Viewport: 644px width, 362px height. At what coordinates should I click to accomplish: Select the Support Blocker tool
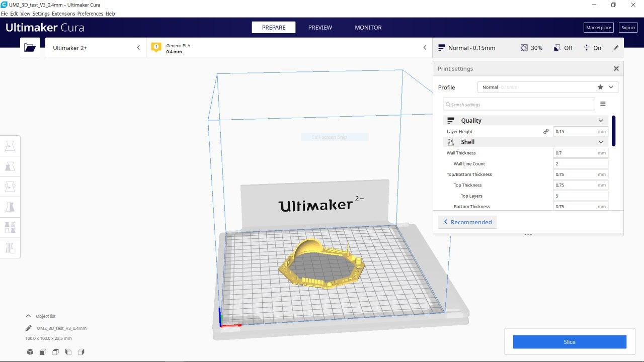[x=10, y=247]
